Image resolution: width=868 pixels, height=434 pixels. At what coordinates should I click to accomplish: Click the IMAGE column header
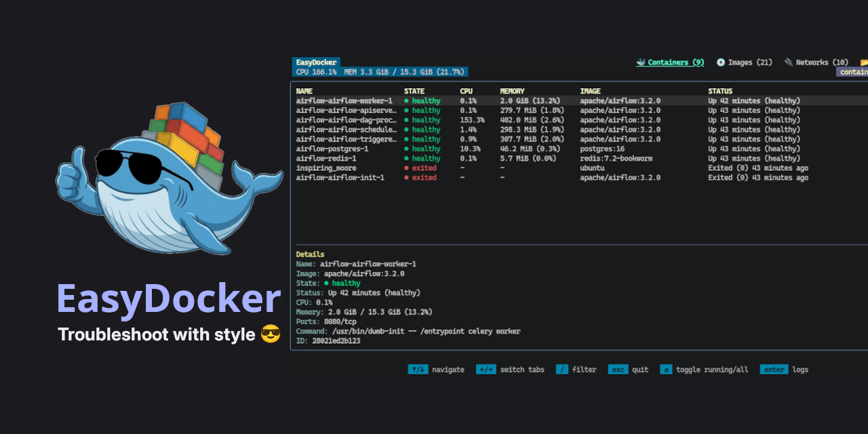[x=591, y=91]
